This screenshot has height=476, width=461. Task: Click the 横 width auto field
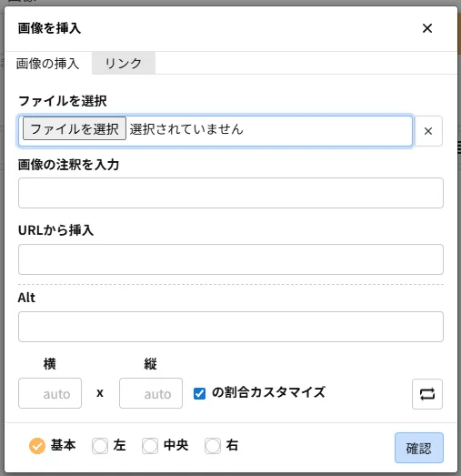pyautogui.click(x=50, y=393)
